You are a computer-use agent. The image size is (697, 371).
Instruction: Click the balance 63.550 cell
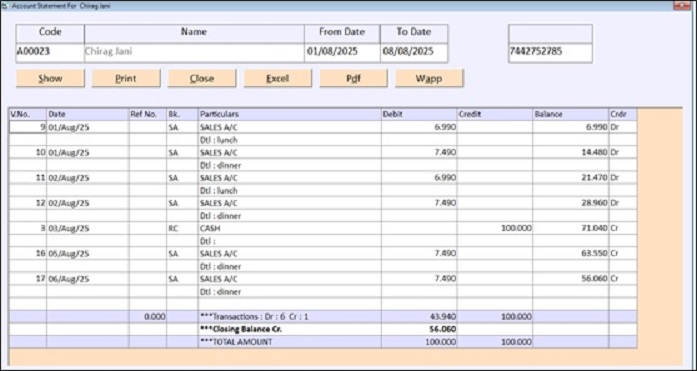coord(571,254)
